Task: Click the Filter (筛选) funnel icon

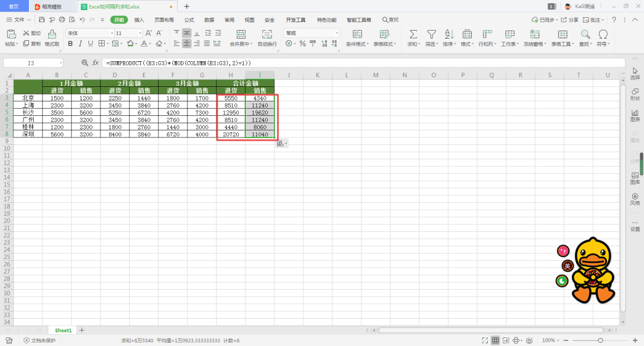Action: click(x=431, y=34)
